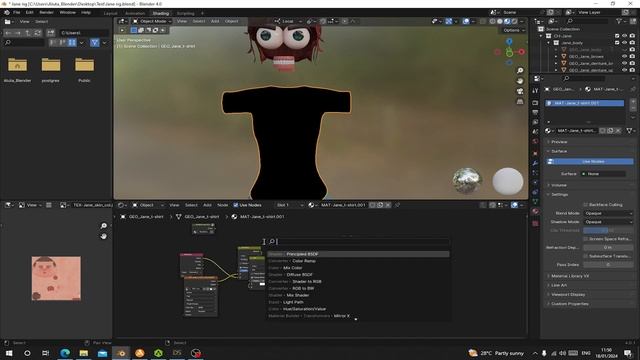Click the viewport pan hand icon
Screen dimensions: 640x360
coord(520,81)
